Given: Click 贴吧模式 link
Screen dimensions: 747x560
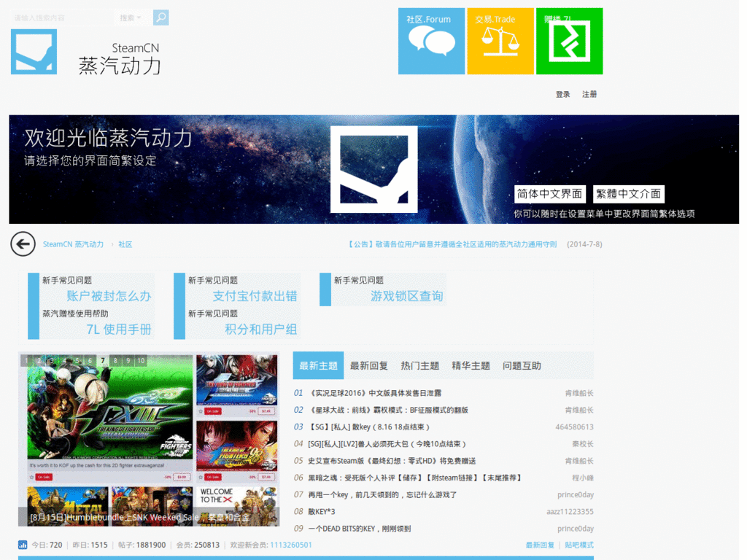Looking at the screenshot, I should pyautogui.click(x=579, y=545).
